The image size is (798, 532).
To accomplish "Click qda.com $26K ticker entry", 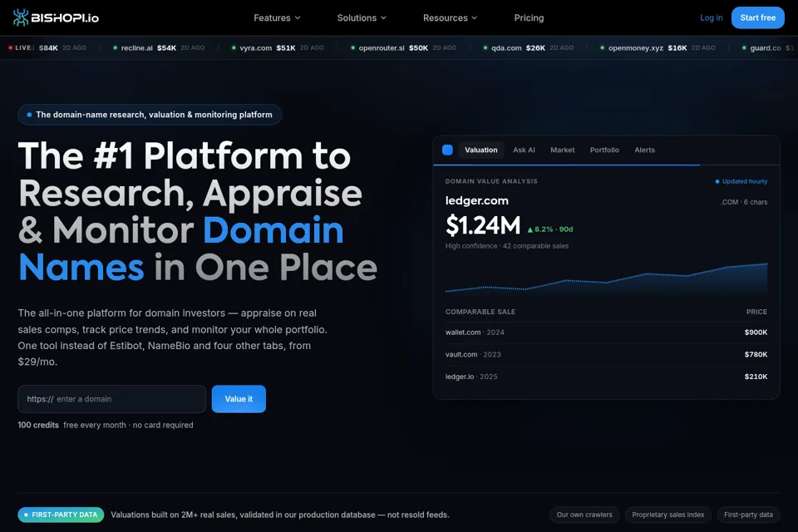I will tap(529, 48).
